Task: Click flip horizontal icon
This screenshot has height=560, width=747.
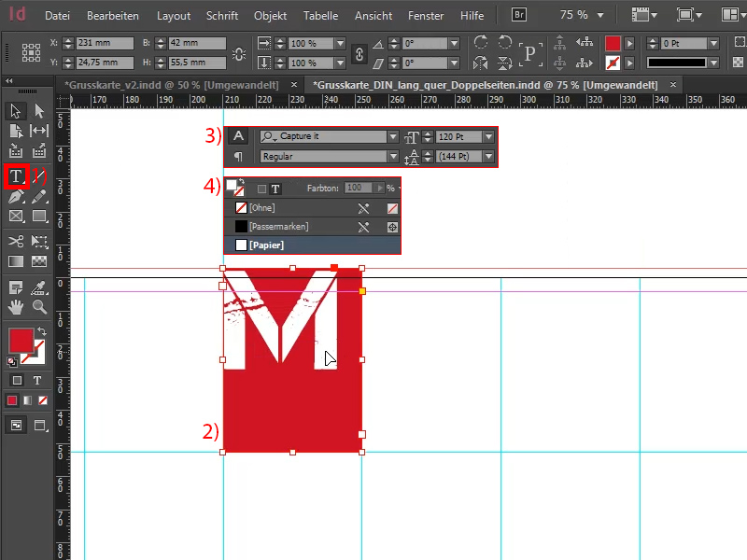Action: [x=481, y=63]
